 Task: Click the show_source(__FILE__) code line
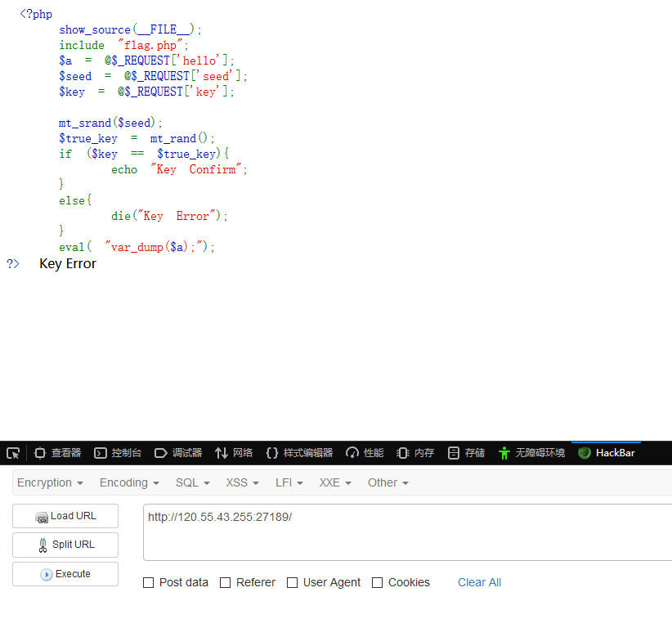tap(130, 29)
